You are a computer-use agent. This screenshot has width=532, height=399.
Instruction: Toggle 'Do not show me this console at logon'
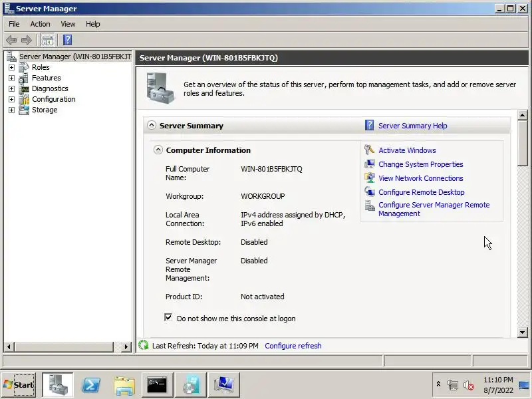(168, 318)
